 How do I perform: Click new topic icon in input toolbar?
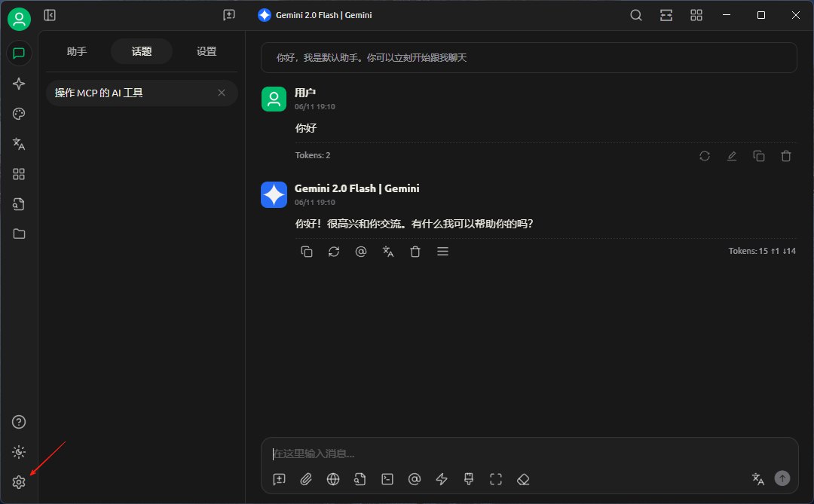[280, 479]
